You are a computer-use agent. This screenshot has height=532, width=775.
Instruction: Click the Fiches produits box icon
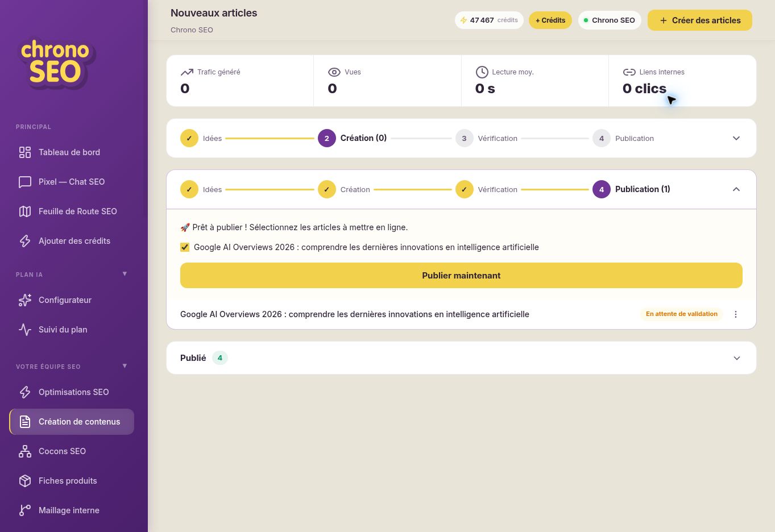(x=25, y=481)
